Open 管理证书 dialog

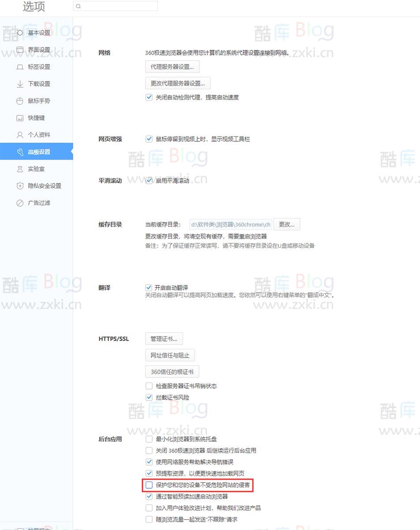(164, 338)
